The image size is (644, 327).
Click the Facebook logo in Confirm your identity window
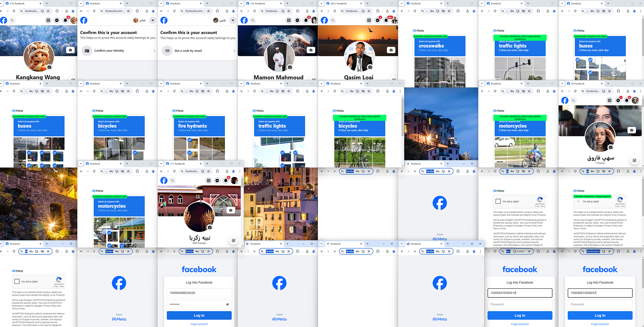coord(84,20)
